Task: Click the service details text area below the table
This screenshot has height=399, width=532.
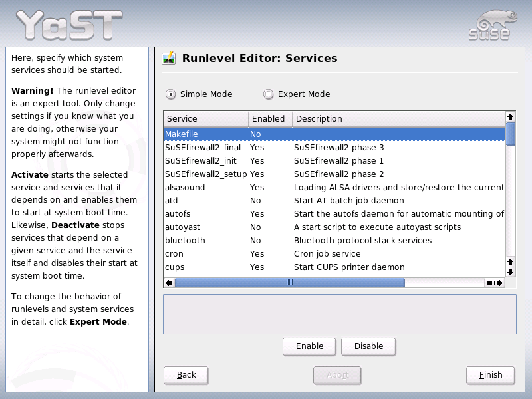Action: tap(340, 315)
